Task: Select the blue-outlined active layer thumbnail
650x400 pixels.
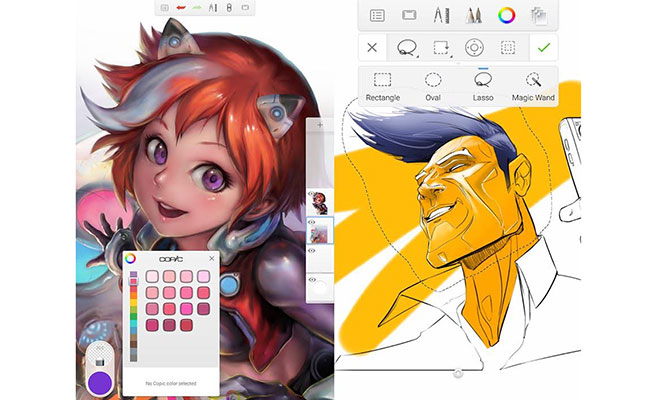Action: [320, 230]
